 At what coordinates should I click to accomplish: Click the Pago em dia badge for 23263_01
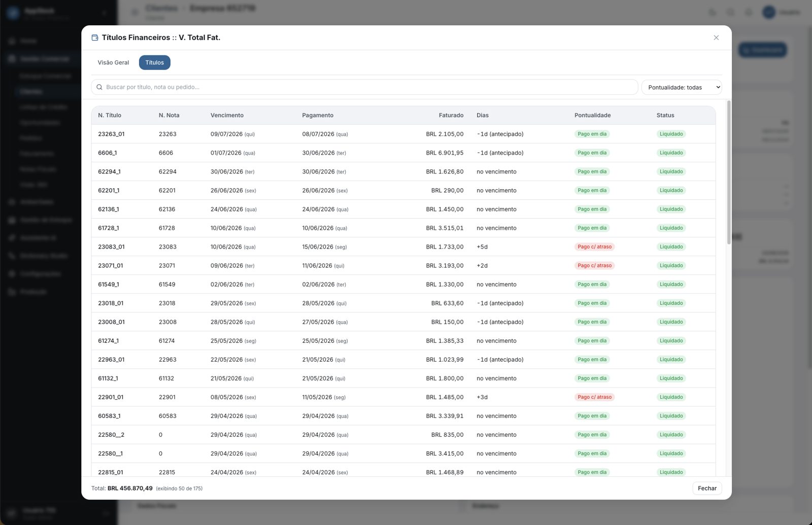tap(592, 134)
